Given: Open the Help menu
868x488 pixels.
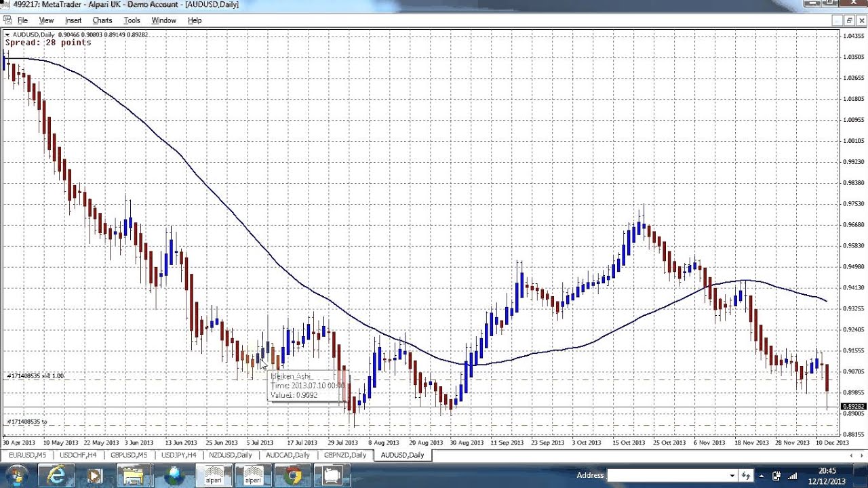Looking at the screenshot, I should pyautogui.click(x=195, y=20).
